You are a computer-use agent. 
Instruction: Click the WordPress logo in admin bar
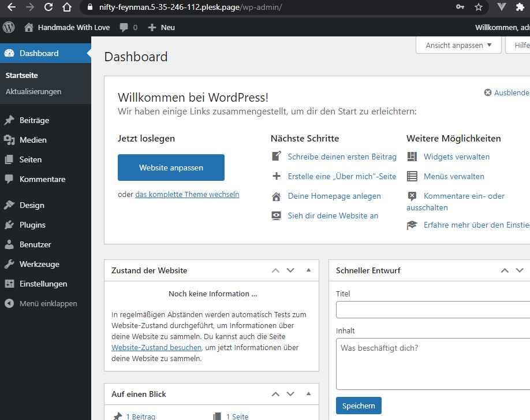pos(9,27)
